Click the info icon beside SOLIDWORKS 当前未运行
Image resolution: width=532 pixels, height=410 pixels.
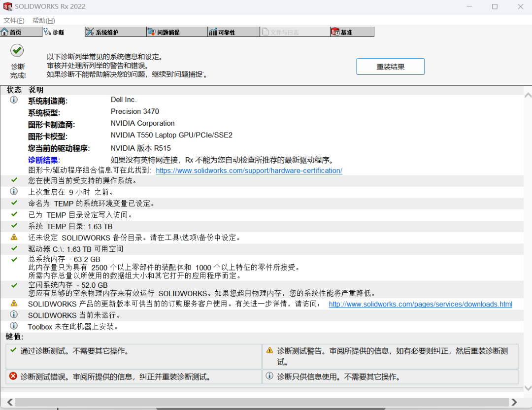[x=14, y=314]
